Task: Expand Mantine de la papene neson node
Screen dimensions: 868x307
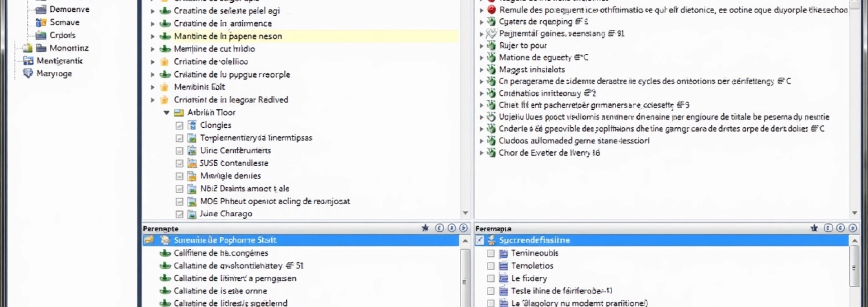Action: point(152,36)
